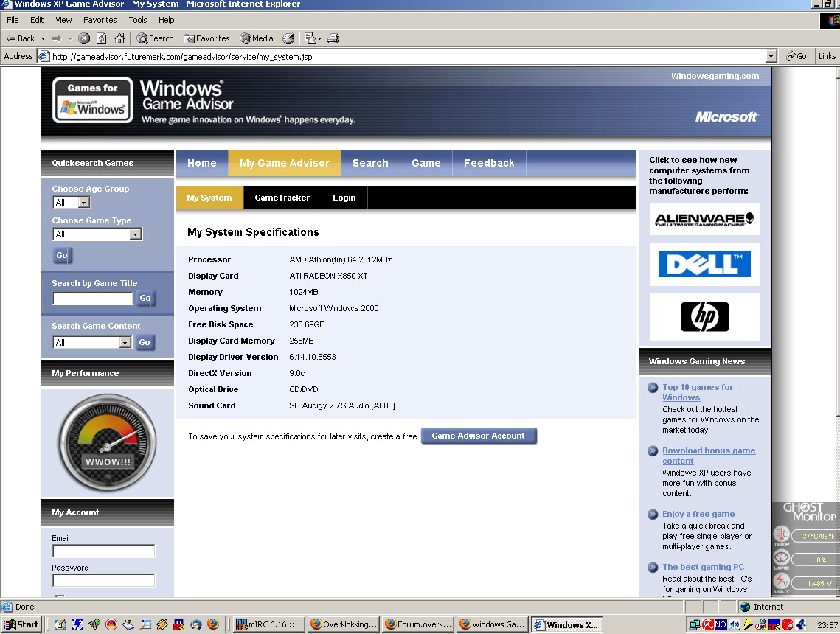Open the View menu

pyautogui.click(x=63, y=20)
